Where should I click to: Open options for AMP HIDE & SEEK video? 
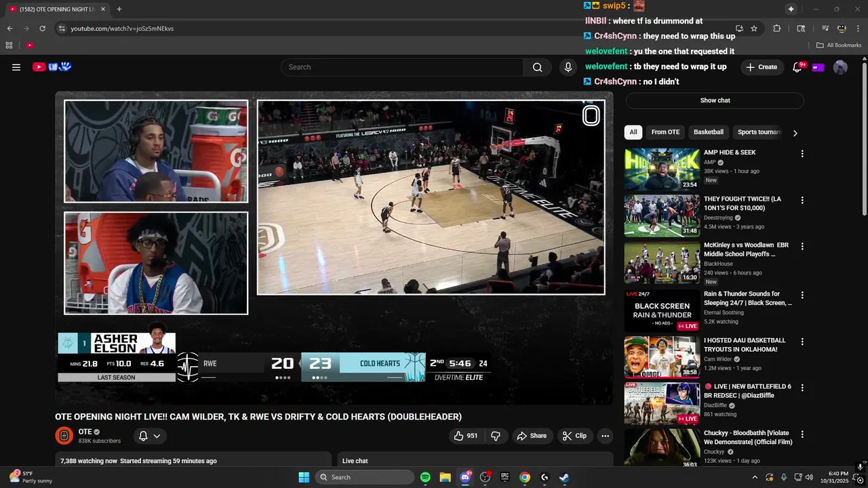[x=802, y=154]
